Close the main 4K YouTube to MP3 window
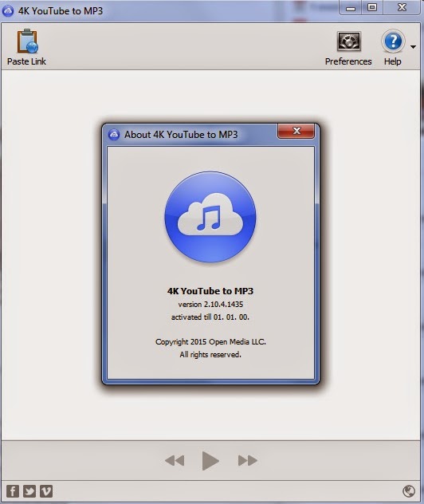 click(x=402, y=8)
